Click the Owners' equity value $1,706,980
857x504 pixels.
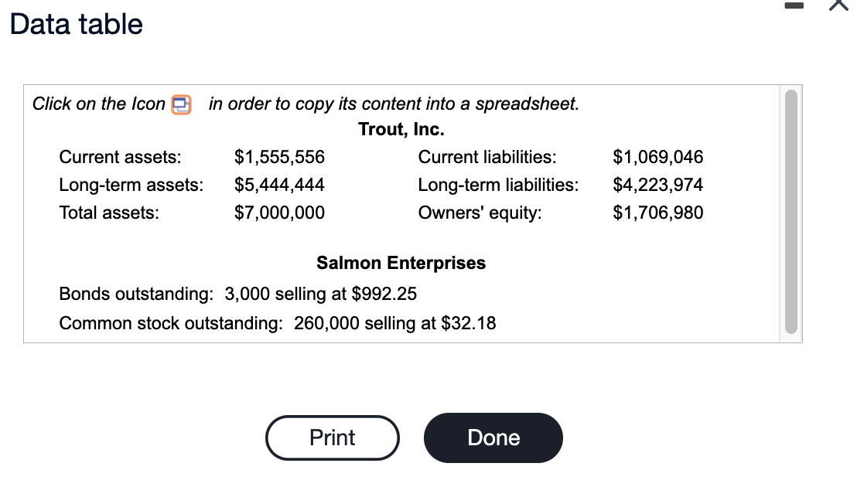(657, 213)
